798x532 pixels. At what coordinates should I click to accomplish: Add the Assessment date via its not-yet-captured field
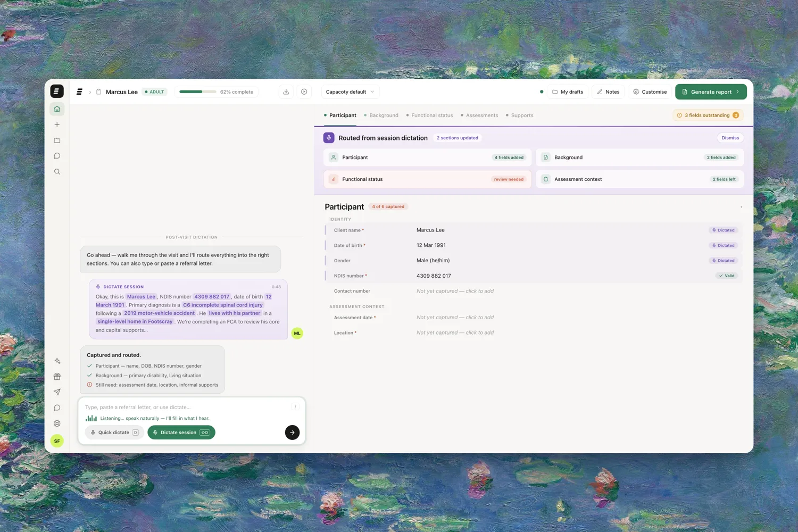click(x=455, y=318)
